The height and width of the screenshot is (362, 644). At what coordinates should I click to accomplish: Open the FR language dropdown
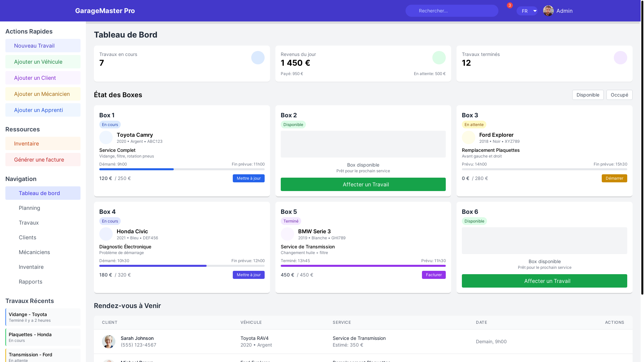click(527, 11)
